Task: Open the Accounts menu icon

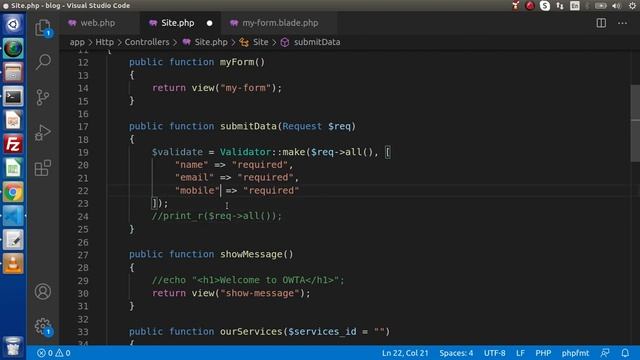Action: click(42, 291)
